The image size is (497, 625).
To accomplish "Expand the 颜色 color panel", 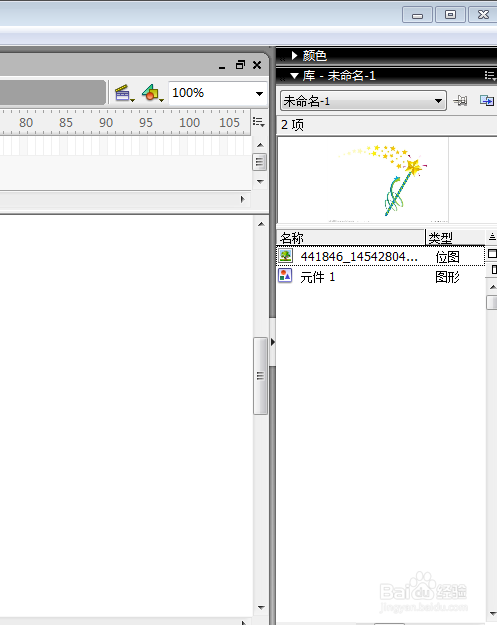I will coord(295,55).
